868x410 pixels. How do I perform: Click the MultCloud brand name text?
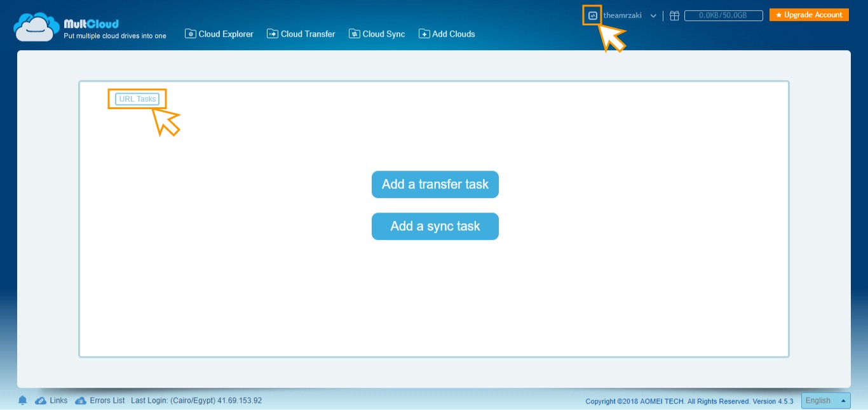click(92, 24)
